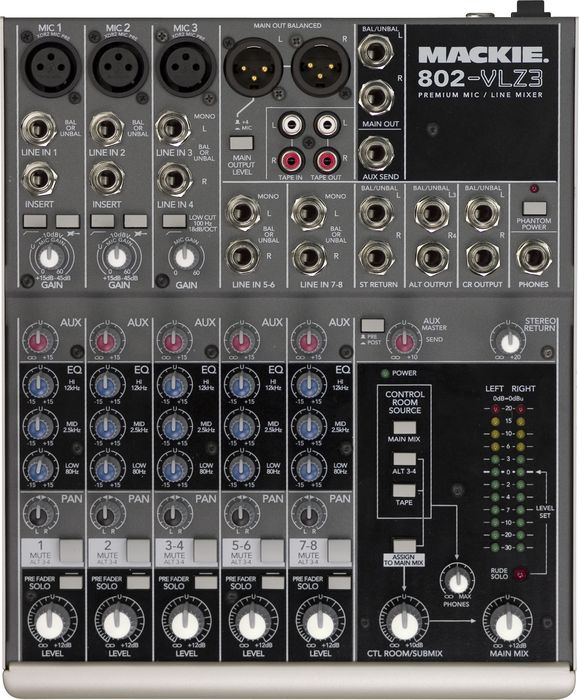
Task: Select MAIN MIX as control room source
Action: pos(405,428)
